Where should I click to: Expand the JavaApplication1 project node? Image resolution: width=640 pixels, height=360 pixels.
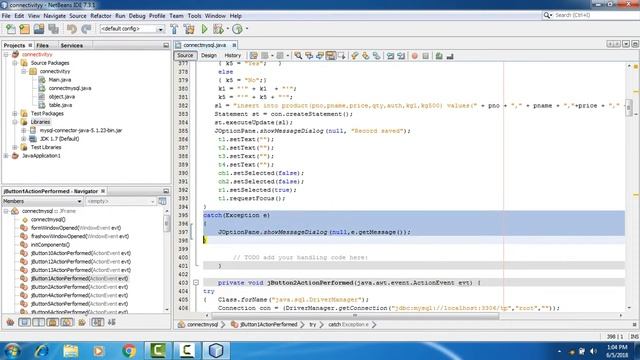(x=6, y=156)
